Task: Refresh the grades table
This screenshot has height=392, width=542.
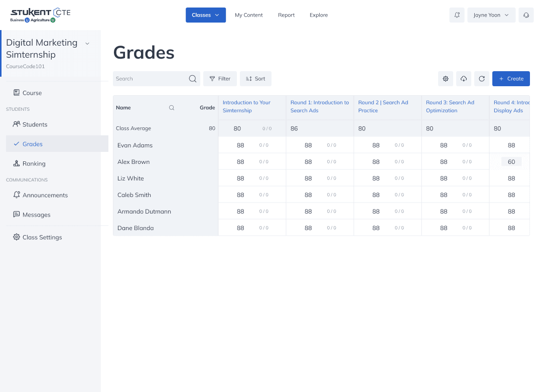Action: pos(481,79)
